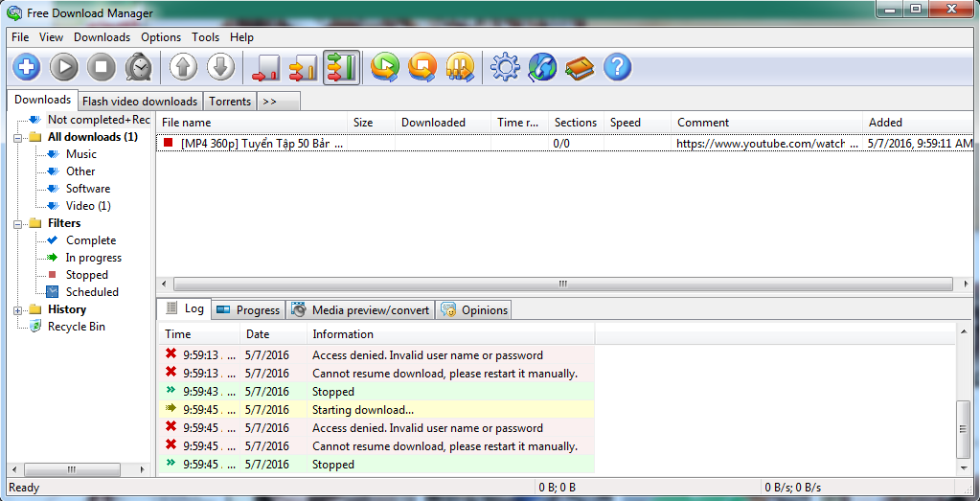This screenshot has width=980, height=501.
Task: Expand the History tree node
Action: (x=18, y=309)
